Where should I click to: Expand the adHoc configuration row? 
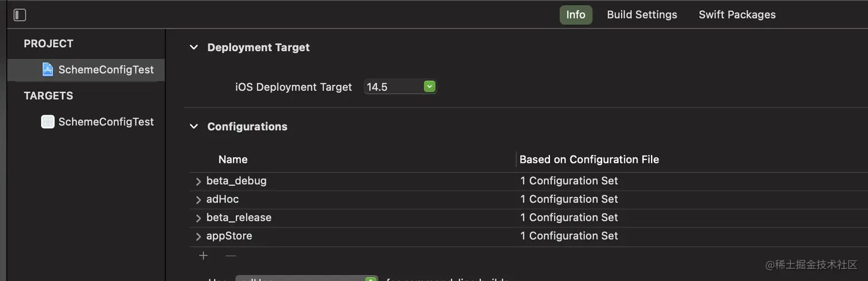[199, 200]
